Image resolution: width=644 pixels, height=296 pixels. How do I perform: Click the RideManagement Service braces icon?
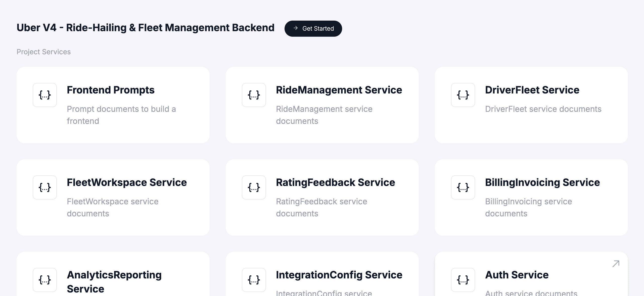254,95
